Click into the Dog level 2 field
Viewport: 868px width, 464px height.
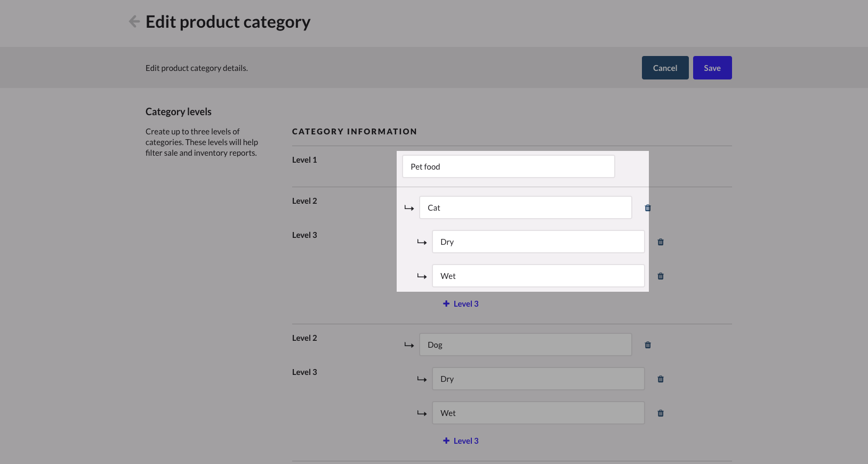(525, 345)
